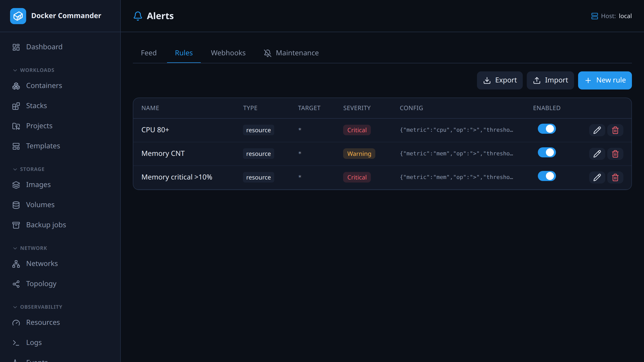This screenshot has width=644, height=362.
Task: Create a New rule
Action: (x=605, y=80)
